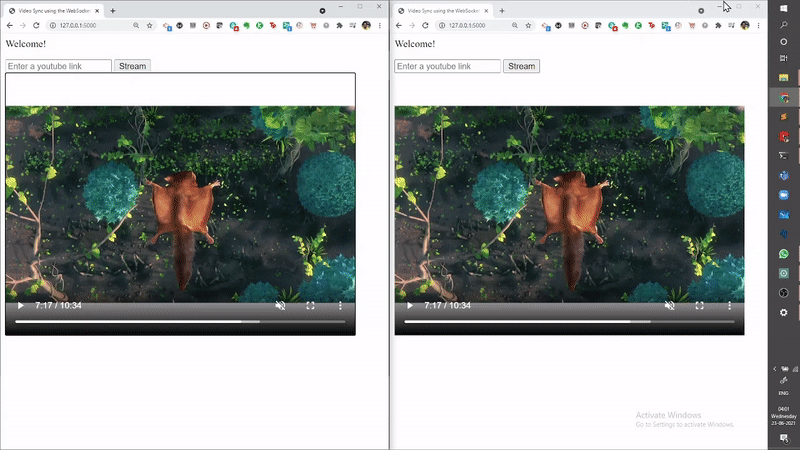Click shopping cart extension in left browser
The height and width of the screenshot is (450, 800).
coord(313,26)
